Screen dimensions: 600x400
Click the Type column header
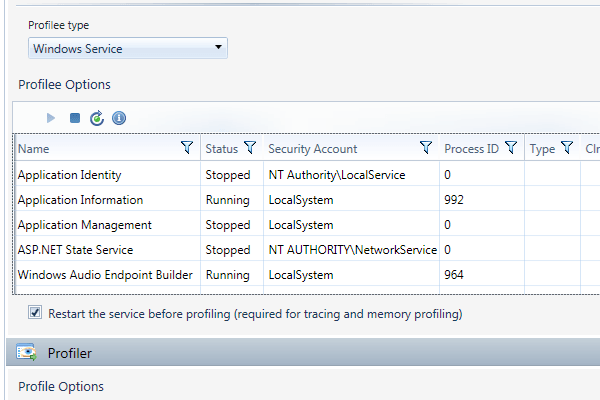(x=542, y=149)
